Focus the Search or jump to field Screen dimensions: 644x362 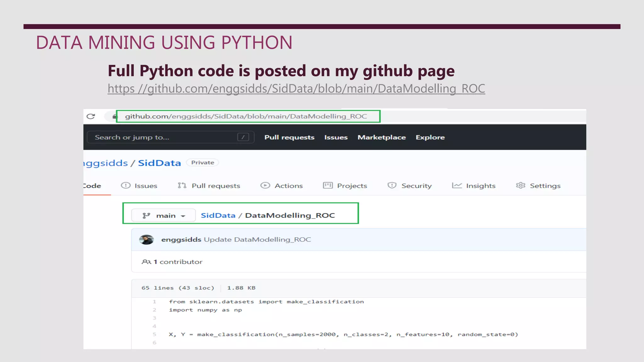(x=170, y=137)
